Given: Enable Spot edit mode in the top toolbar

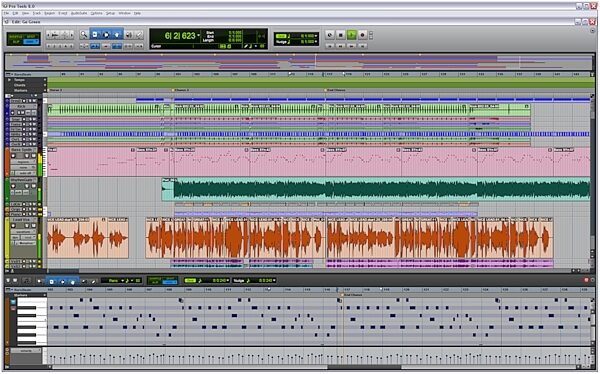Looking at the screenshot, I should click(x=31, y=36).
